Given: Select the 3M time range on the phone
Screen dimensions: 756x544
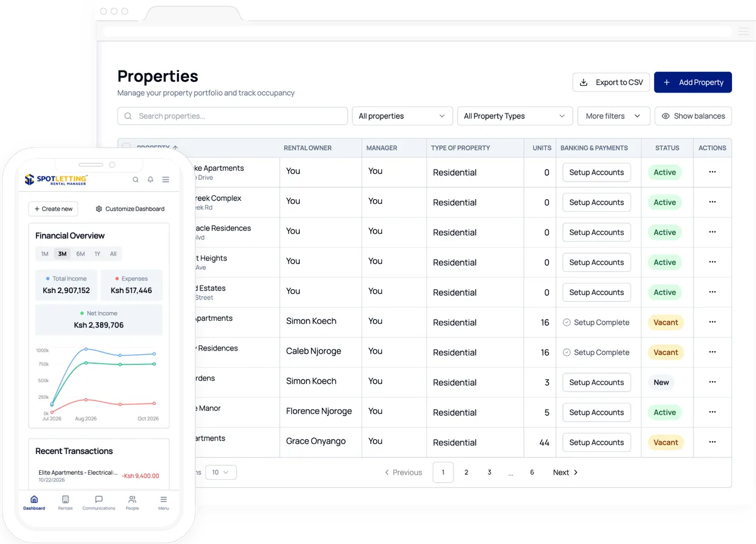Looking at the screenshot, I should (62, 254).
